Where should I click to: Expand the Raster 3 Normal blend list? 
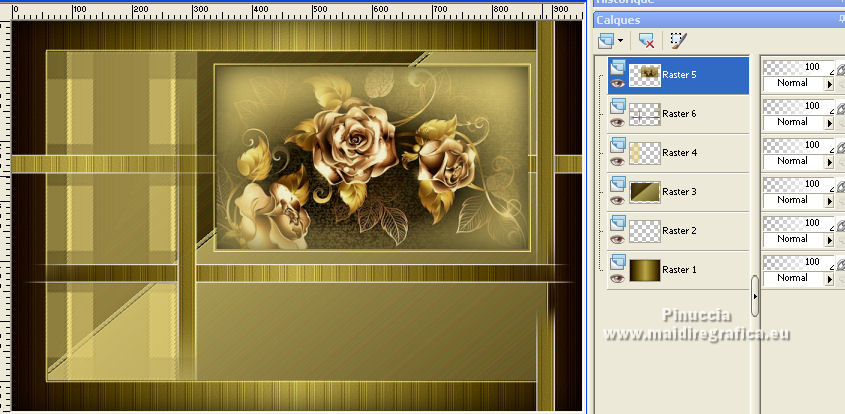[x=829, y=201]
